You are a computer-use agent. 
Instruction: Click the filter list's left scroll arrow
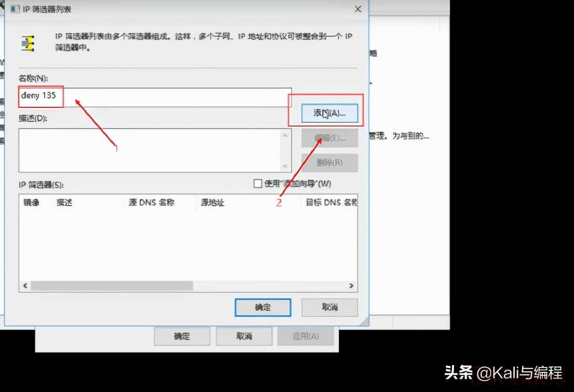click(25, 286)
